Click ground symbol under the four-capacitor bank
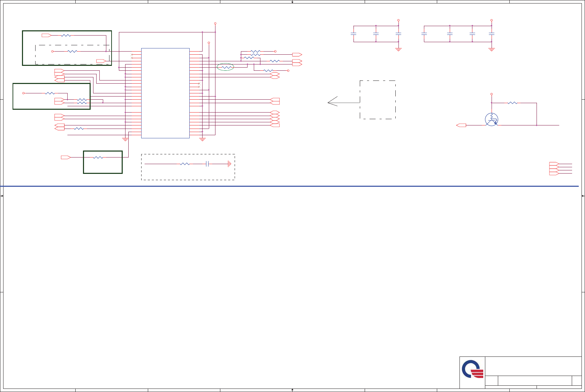Image resolution: width=585 pixels, height=392 pixels. (492, 49)
